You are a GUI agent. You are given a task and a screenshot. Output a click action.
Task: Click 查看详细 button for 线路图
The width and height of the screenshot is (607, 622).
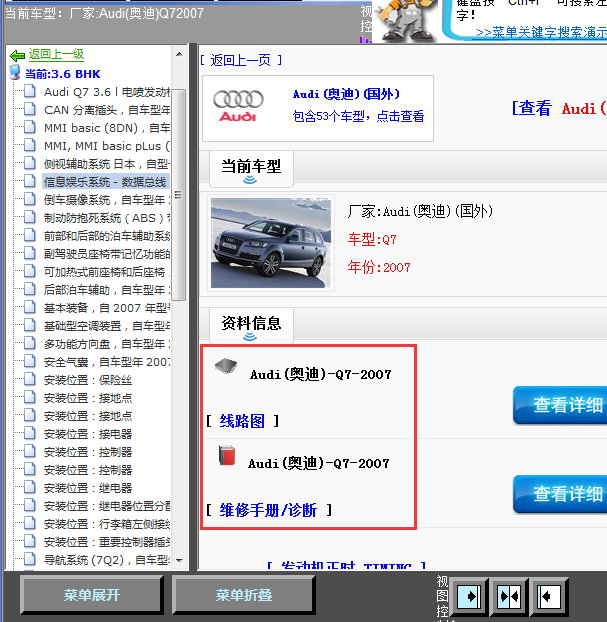point(560,405)
